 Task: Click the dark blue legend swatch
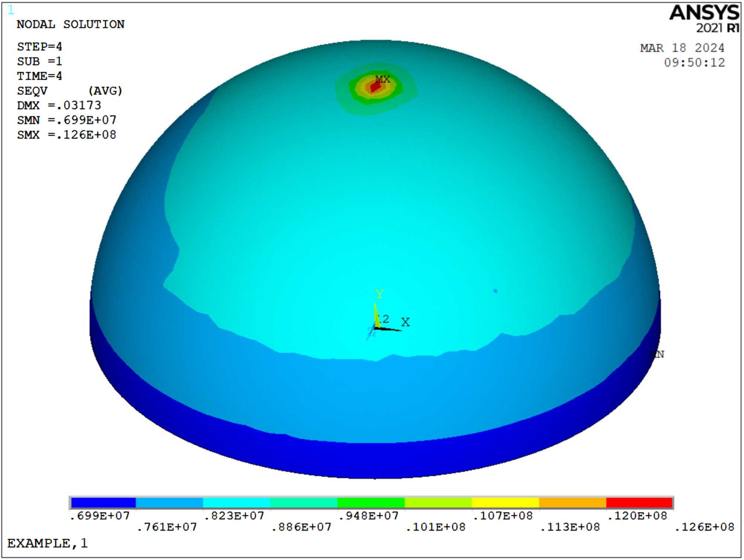pyautogui.click(x=103, y=503)
